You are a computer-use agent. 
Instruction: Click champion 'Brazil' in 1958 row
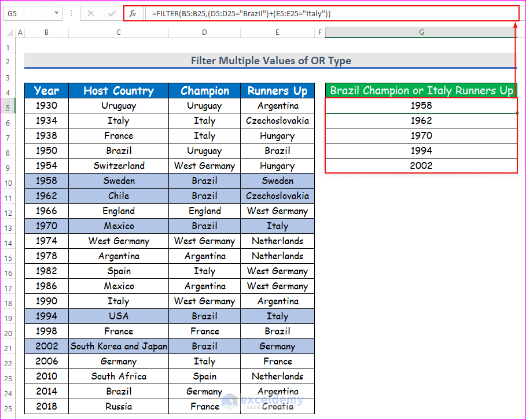tap(205, 181)
